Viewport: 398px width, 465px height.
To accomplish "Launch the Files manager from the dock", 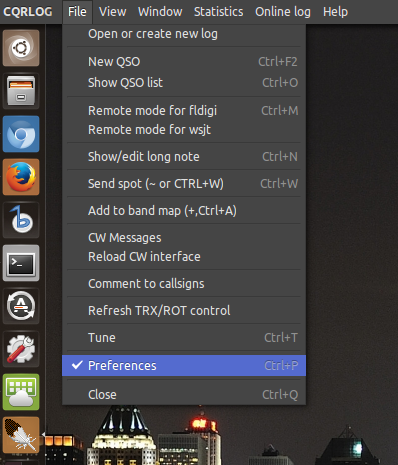I will pyautogui.click(x=21, y=91).
